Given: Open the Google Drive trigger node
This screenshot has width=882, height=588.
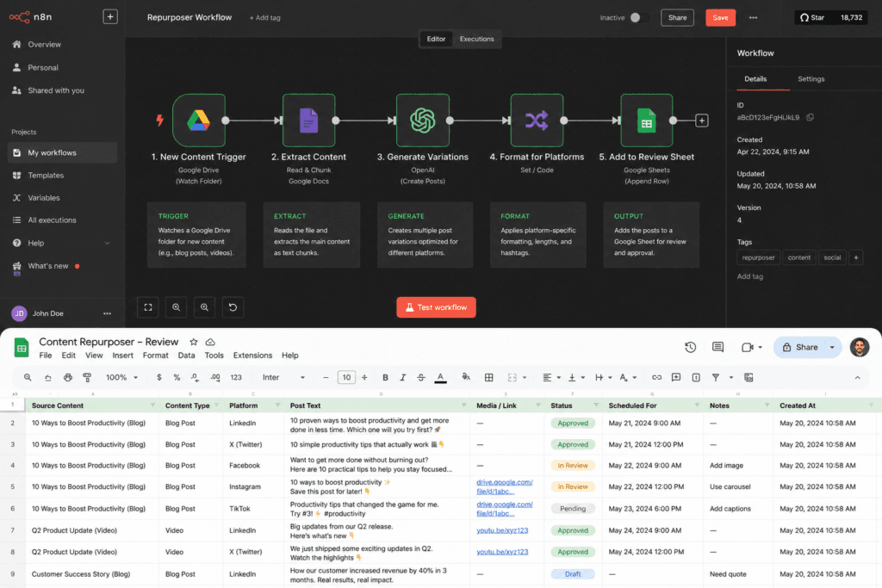Looking at the screenshot, I should pyautogui.click(x=199, y=121).
